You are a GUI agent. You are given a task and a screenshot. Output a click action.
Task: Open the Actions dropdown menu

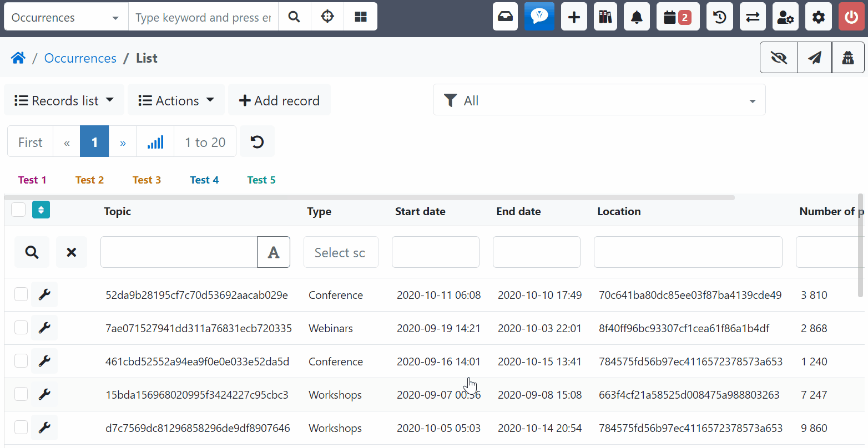click(x=176, y=100)
